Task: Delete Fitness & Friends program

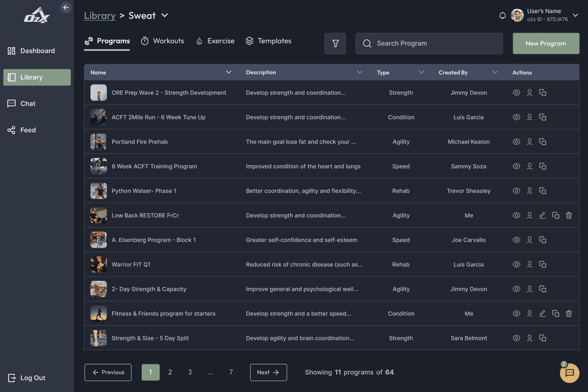Action: [x=569, y=313]
